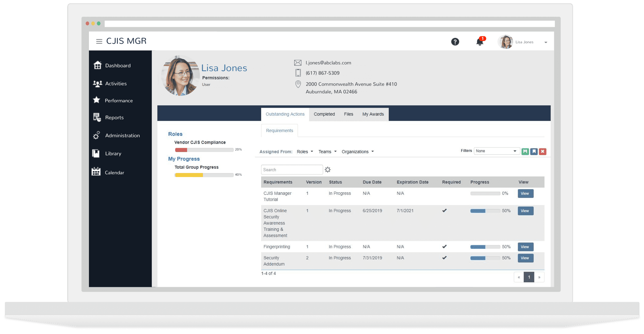Sort by Progress column header
Screen dimensions: 644x334
[x=480, y=182]
